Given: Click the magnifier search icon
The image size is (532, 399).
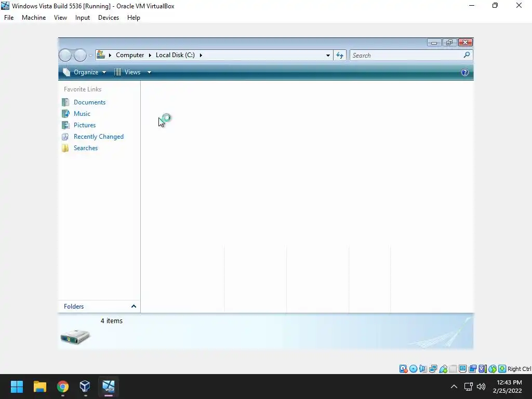Looking at the screenshot, I should 467,55.
